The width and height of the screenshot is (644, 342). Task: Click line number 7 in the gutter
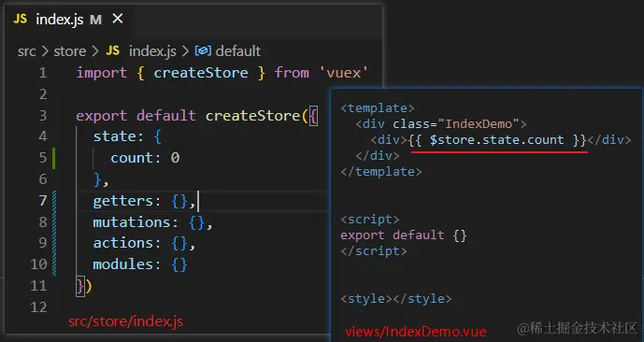43,201
